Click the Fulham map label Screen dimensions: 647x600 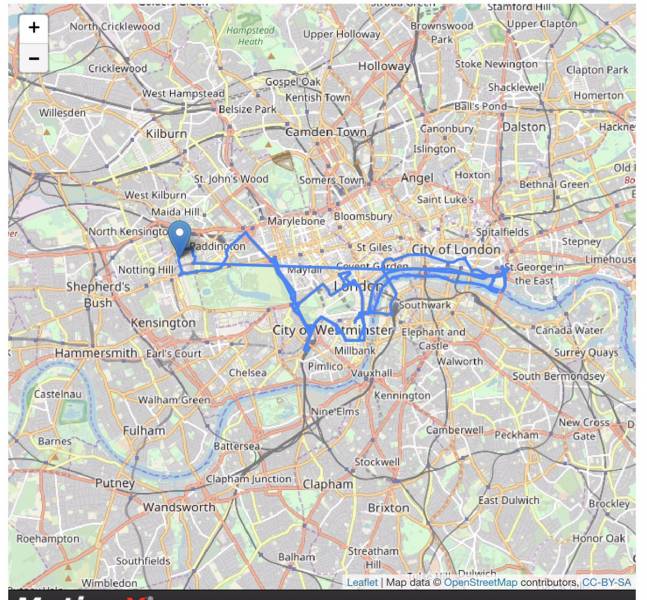click(144, 430)
